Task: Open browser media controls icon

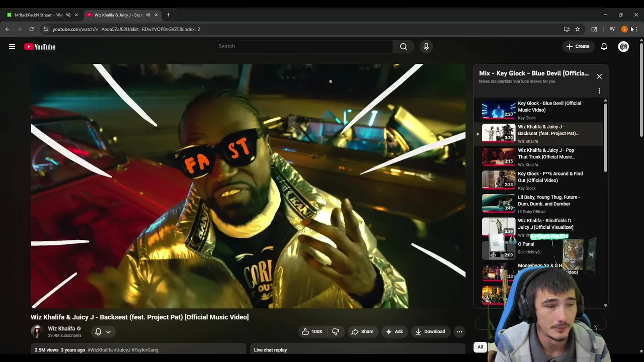Action: [x=612, y=29]
